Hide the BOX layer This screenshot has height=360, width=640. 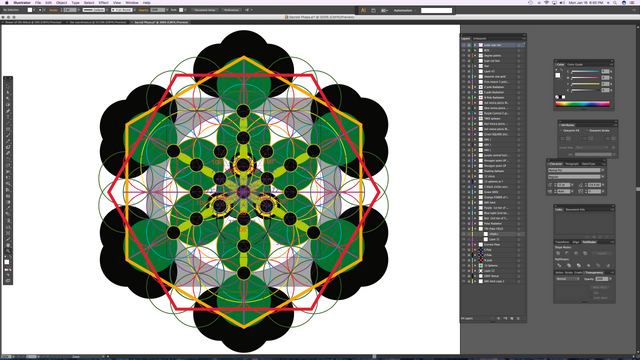[463, 50]
